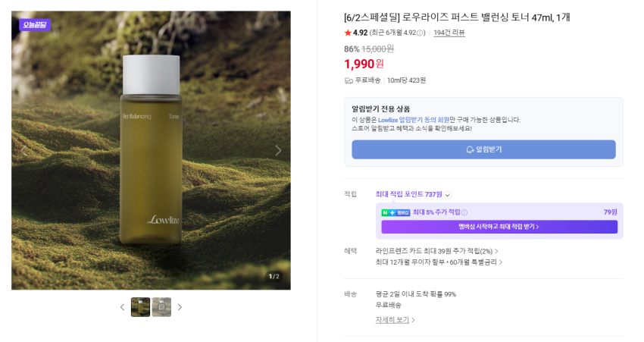The height and width of the screenshot is (342, 644).
Task: Click the 10ml당 423원 unit price text
Action: pyautogui.click(x=406, y=80)
